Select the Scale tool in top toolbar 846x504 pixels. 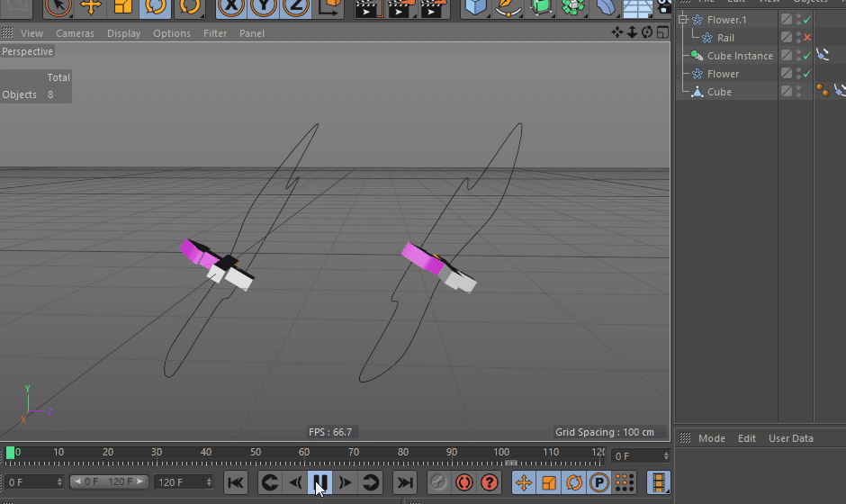[123, 7]
